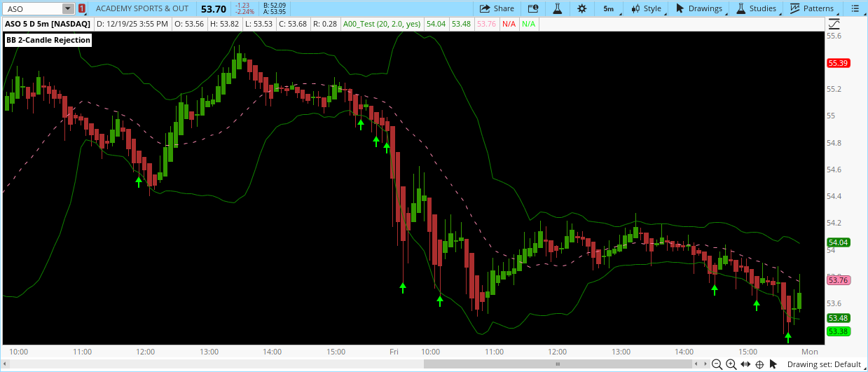The width and height of the screenshot is (868, 372).
Task: Open the hamburger list menu icon
Action: (855, 8)
